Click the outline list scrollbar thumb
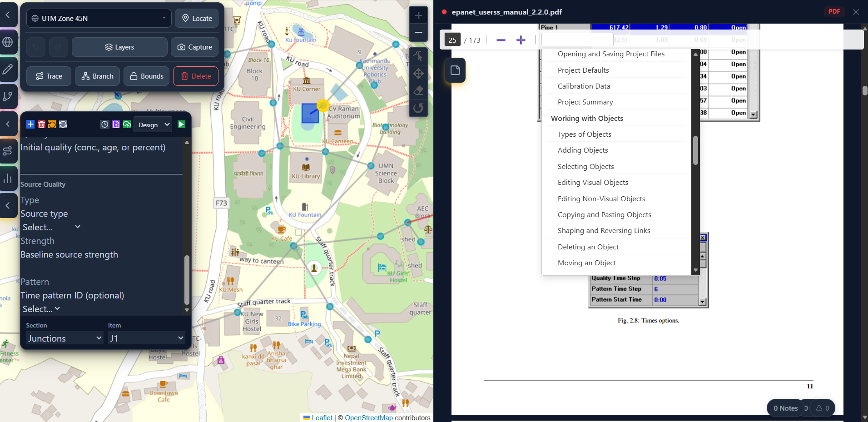Screen dimensions: 868x422 coord(695,150)
